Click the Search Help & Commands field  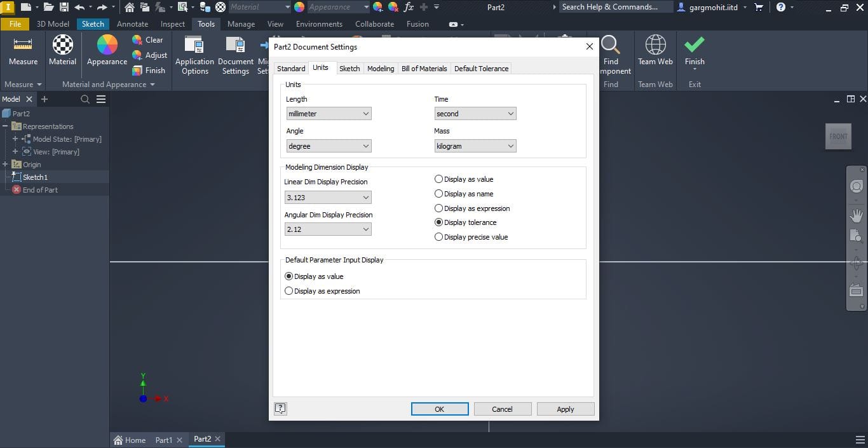click(x=616, y=7)
